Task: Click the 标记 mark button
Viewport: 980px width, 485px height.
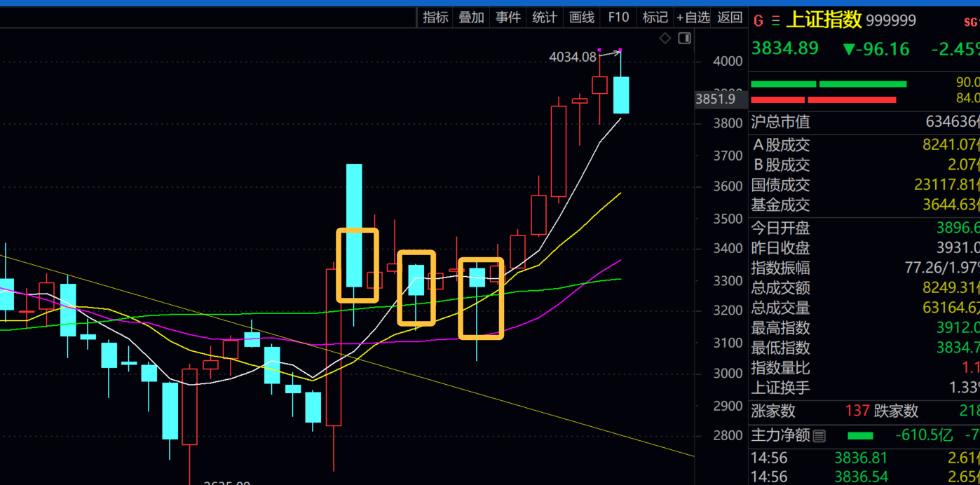Action: pyautogui.click(x=655, y=18)
